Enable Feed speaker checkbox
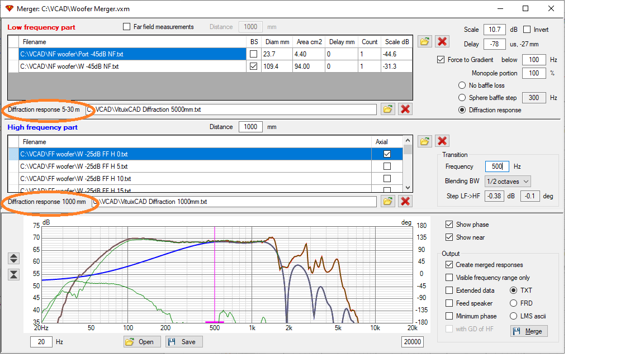Viewport: 644px width, 362px height. pos(449,303)
